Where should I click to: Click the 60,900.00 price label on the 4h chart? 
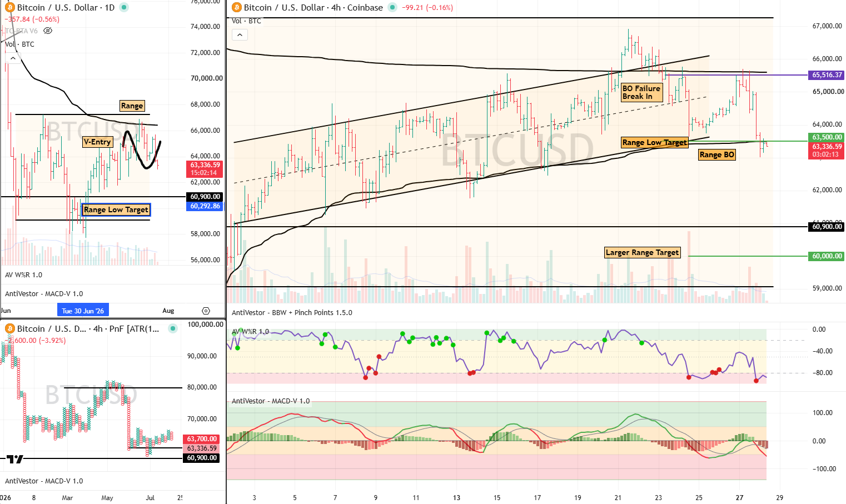827,226
